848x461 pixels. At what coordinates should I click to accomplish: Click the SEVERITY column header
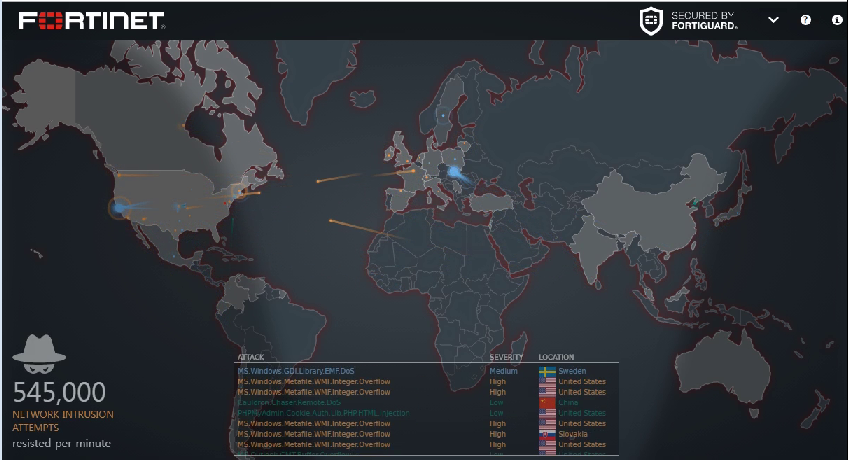506,357
